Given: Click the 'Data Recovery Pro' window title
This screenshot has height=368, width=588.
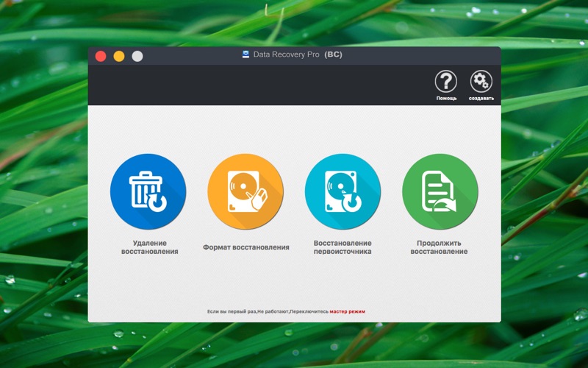Looking at the screenshot, I should click(286, 54).
